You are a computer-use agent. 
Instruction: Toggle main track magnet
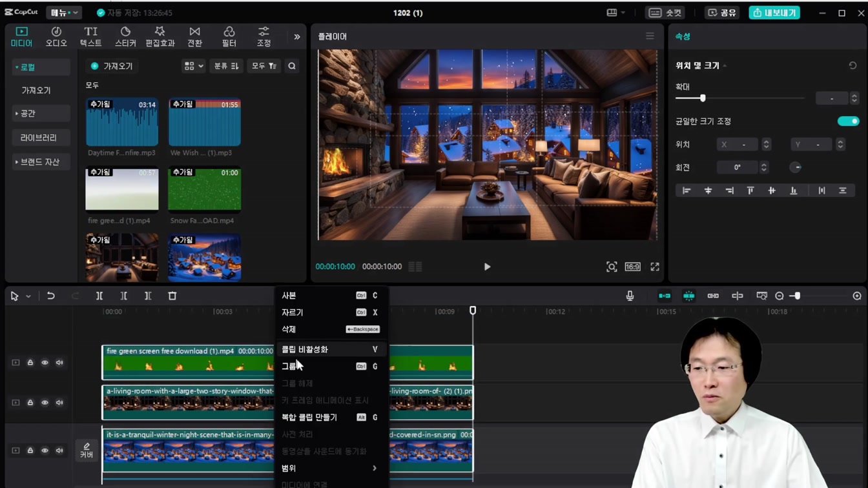point(665,296)
